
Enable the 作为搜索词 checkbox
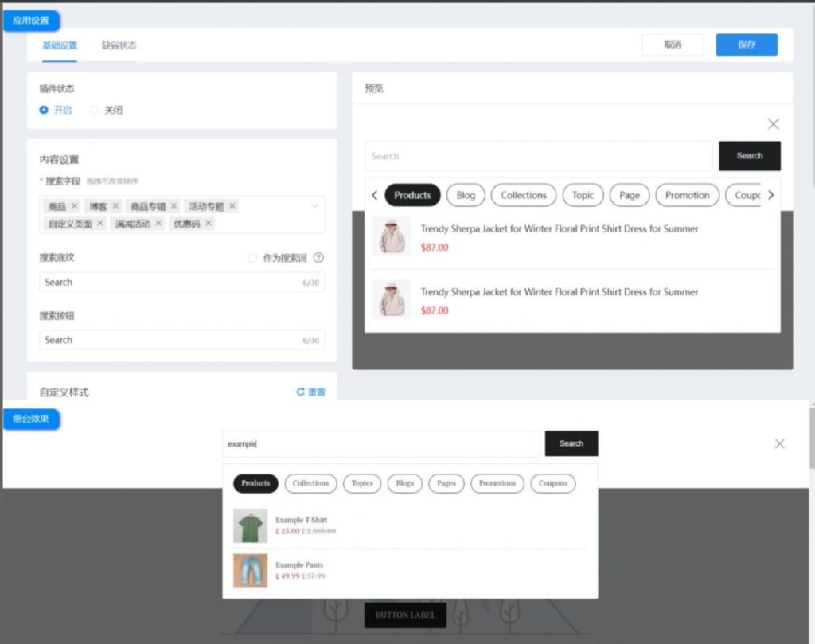tap(252, 256)
